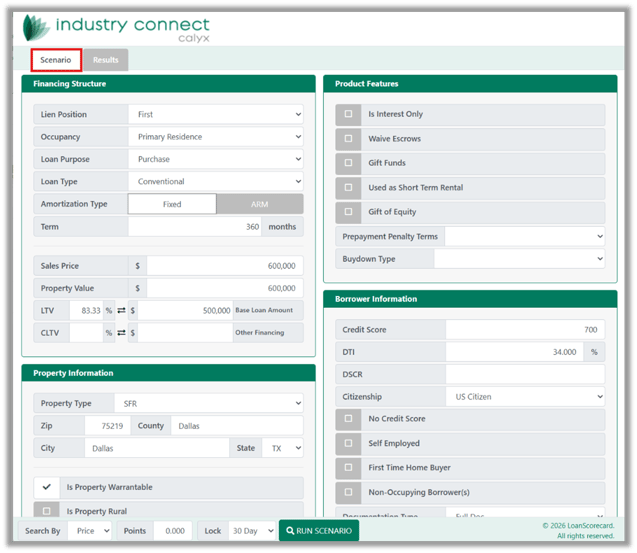
Task: Enable First Time Home Buyer checkbox
Action: tap(348, 468)
